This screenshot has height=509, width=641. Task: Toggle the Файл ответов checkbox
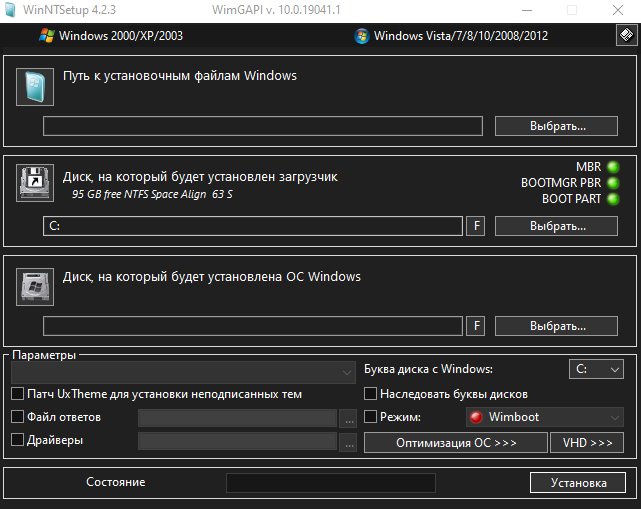[17, 417]
